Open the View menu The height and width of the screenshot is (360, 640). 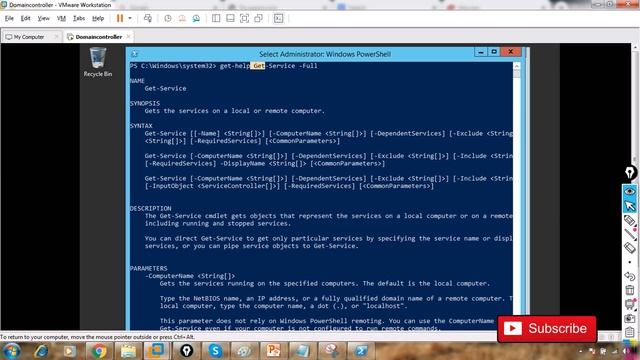tap(43, 18)
